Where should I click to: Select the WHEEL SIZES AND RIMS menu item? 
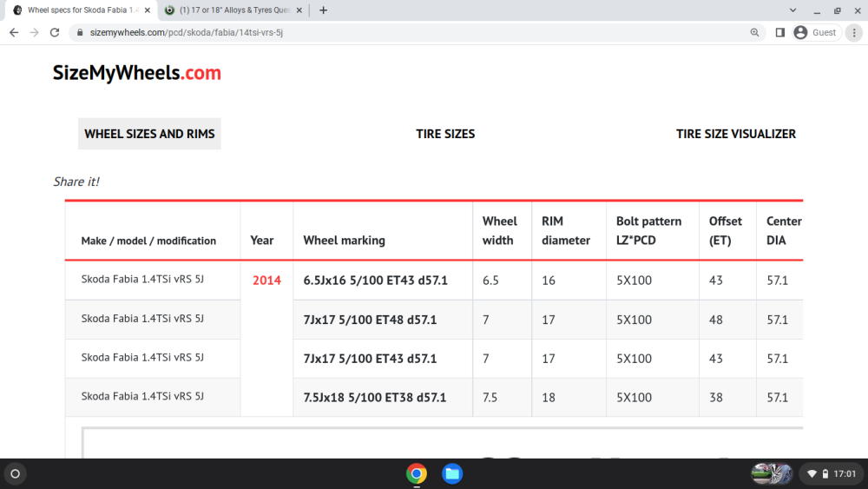[149, 134]
